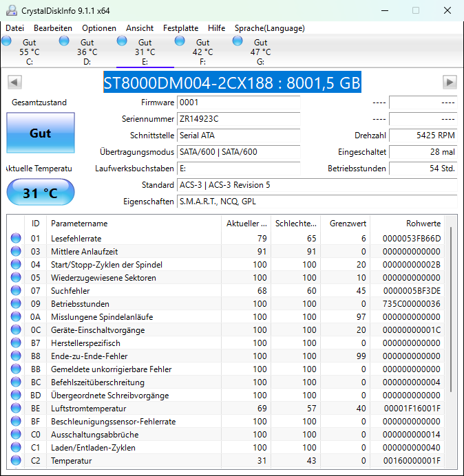Click status orb of C2 Temperatur row
The width and height of the screenshot is (464, 476).
[x=16, y=460]
